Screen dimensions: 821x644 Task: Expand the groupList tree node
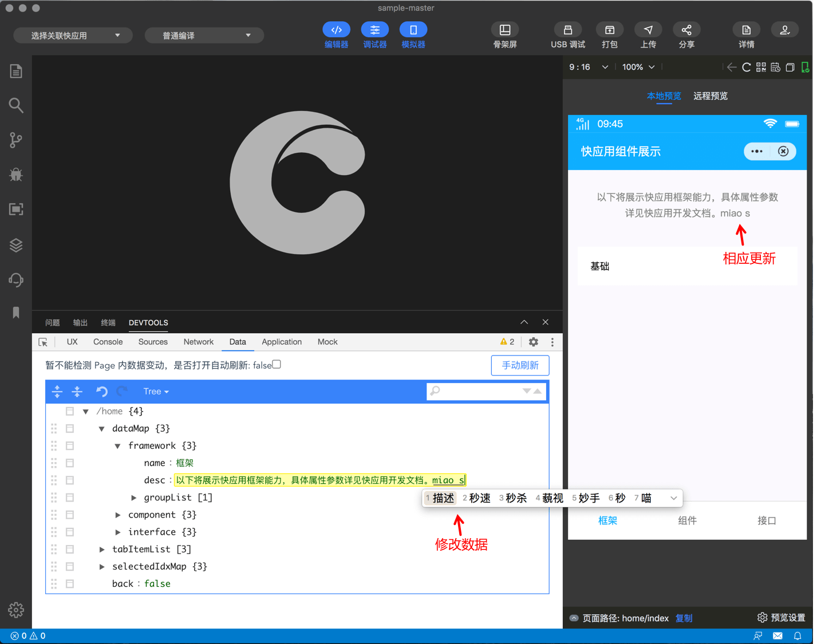point(134,497)
